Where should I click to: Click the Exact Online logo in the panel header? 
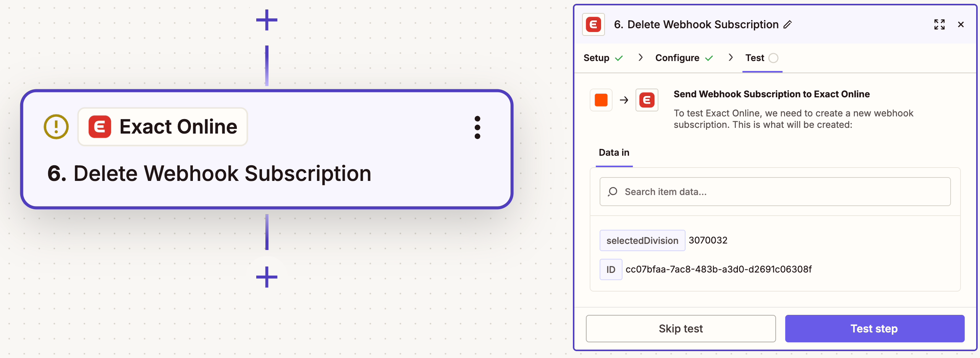tap(593, 25)
